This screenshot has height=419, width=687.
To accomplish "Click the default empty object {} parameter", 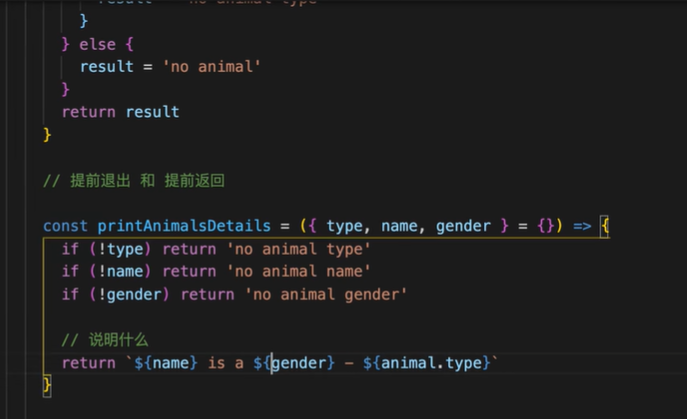I will tap(546, 226).
